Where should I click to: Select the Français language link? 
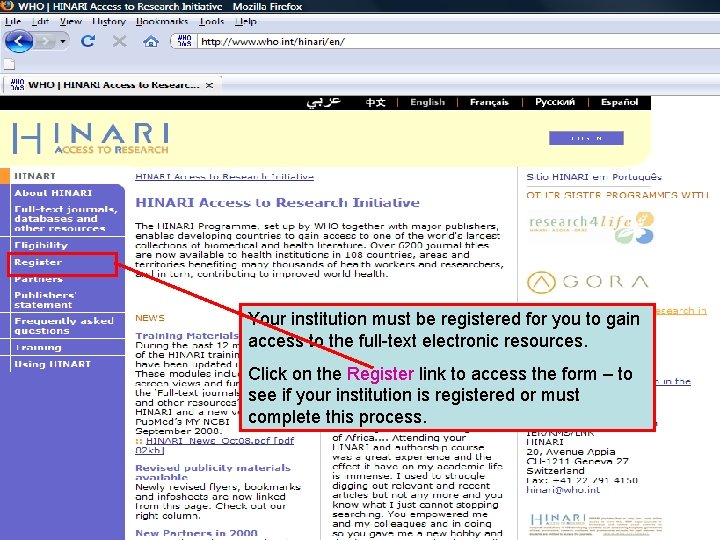tap(489, 102)
